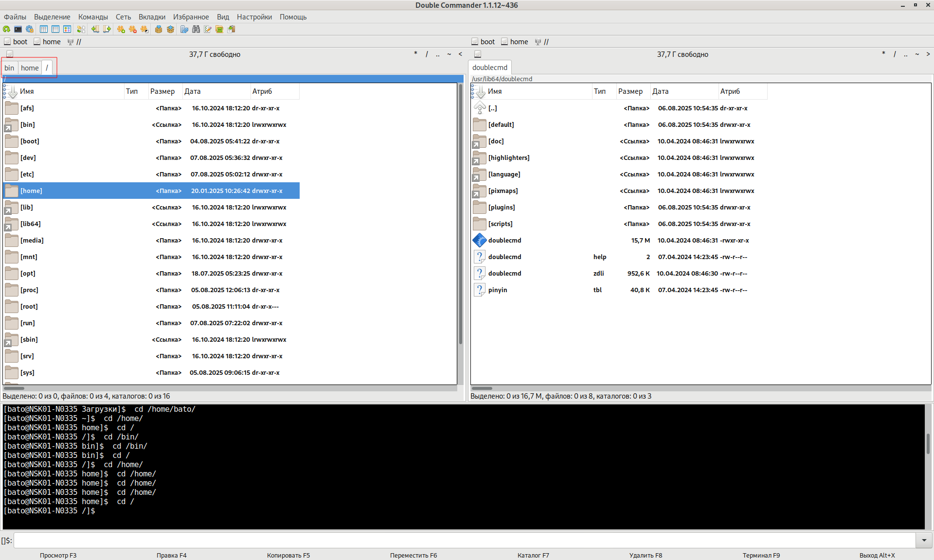Click the Go Back arrow toolbar icon
The height and width of the screenshot is (560, 934).
point(95,29)
